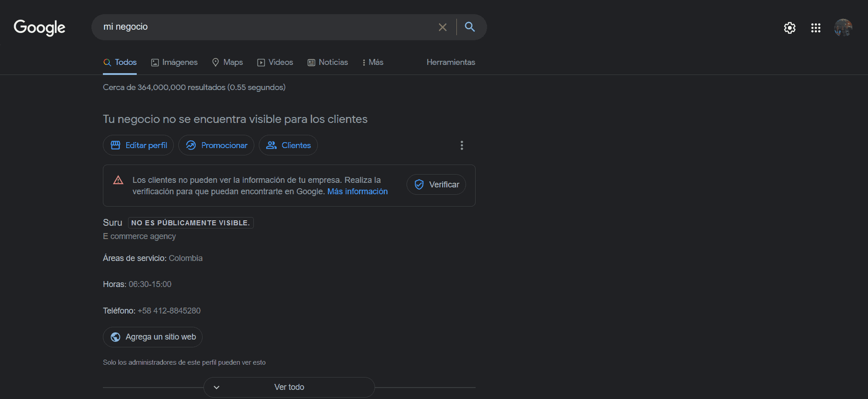
Task: Open the Más información link
Action: pos(358,192)
